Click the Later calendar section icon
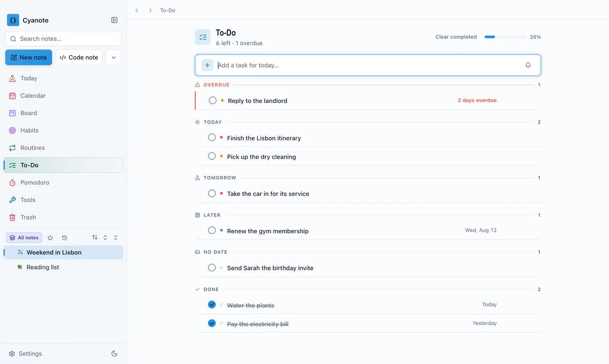 [x=198, y=215]
